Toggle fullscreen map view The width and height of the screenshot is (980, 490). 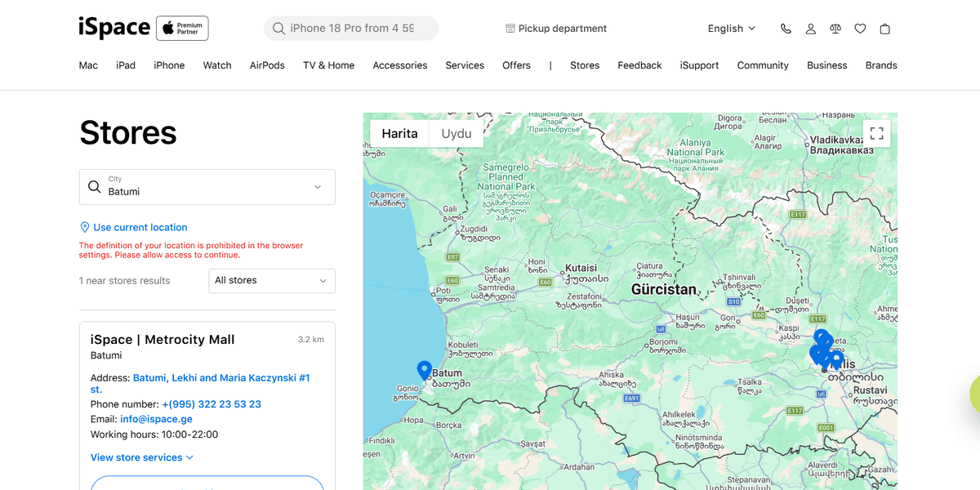tap(876, 133)
